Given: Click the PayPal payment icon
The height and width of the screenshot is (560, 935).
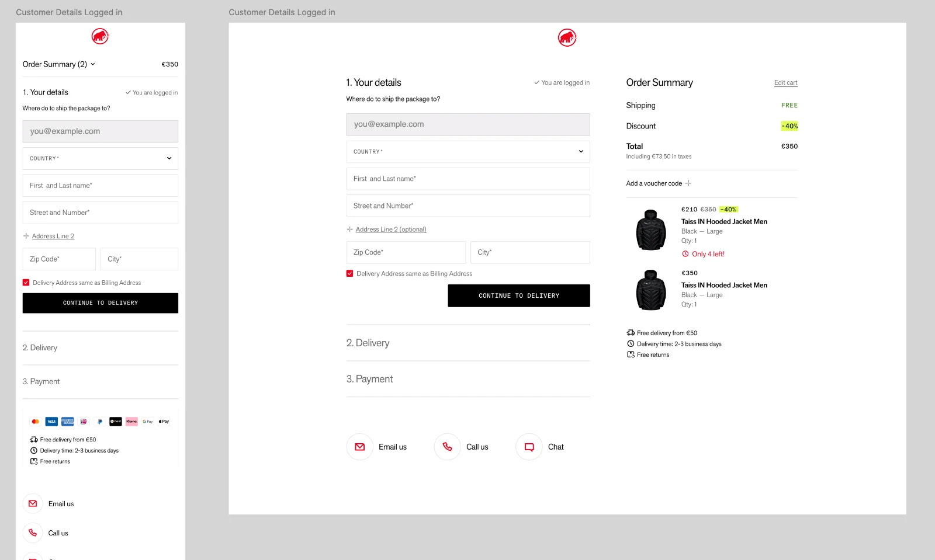Looking at the screenshot, I should pyautogui.click(x=100, y=422).
